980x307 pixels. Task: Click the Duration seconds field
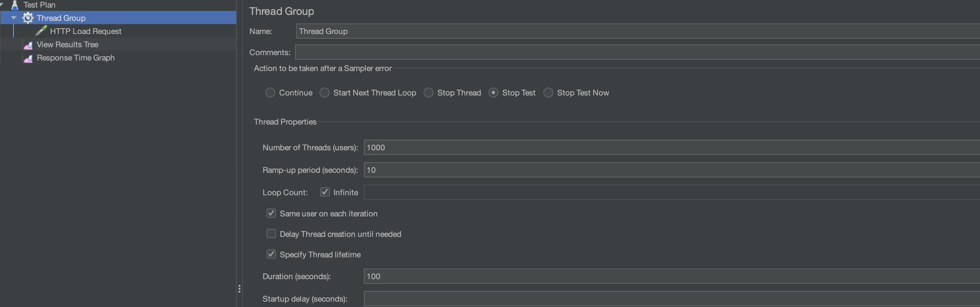pos(672,276)
